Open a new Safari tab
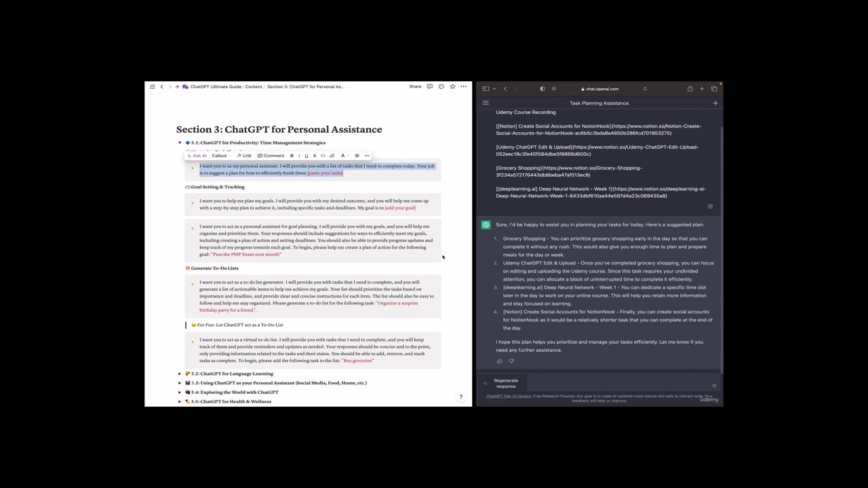Image resolution: width=868 pixels, height=488 pixels. (x=702, y=89)
